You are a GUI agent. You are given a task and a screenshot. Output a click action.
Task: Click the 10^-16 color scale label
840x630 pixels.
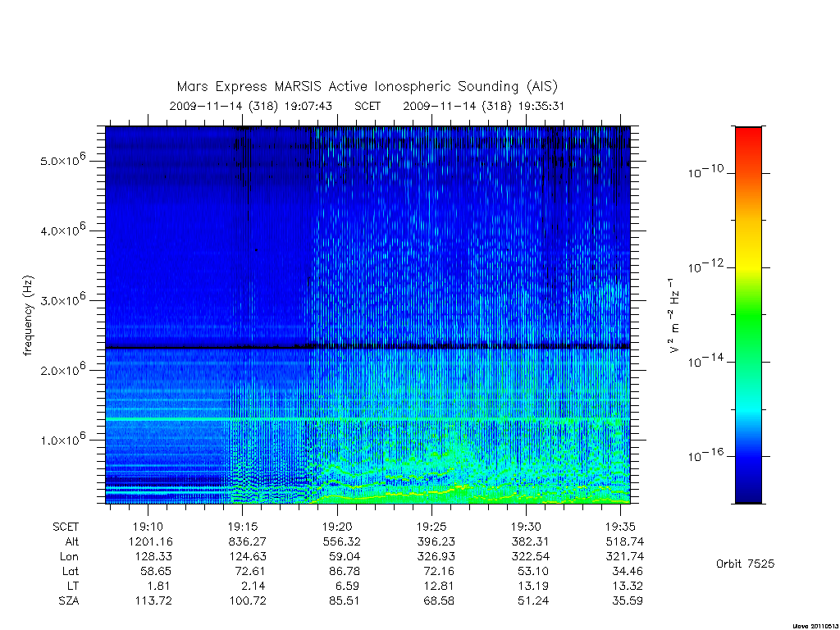(705, 455)
